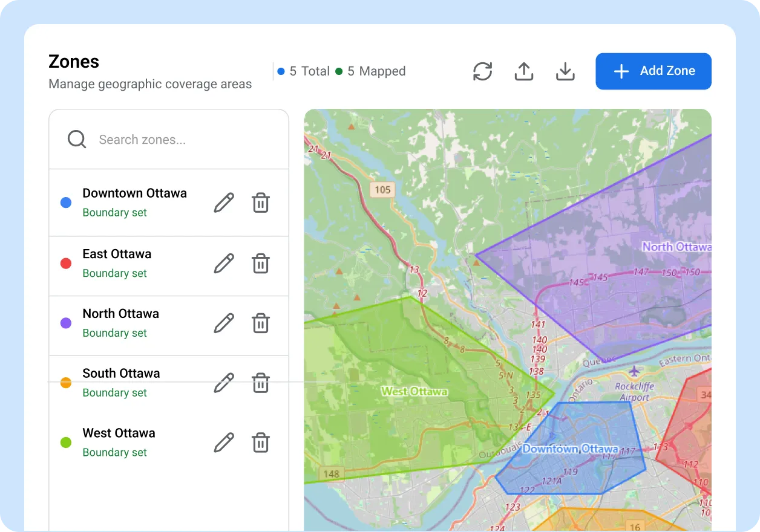Click the search magnifier icon
Viewport: 760px width, 532px height.
click(76, 139)
